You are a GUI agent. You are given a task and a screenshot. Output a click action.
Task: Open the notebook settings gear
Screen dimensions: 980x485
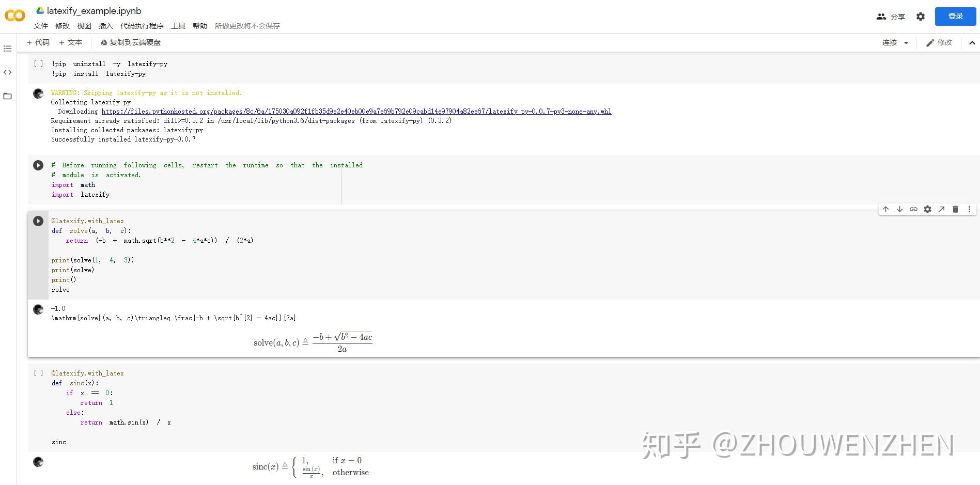(x=921, y=16)
